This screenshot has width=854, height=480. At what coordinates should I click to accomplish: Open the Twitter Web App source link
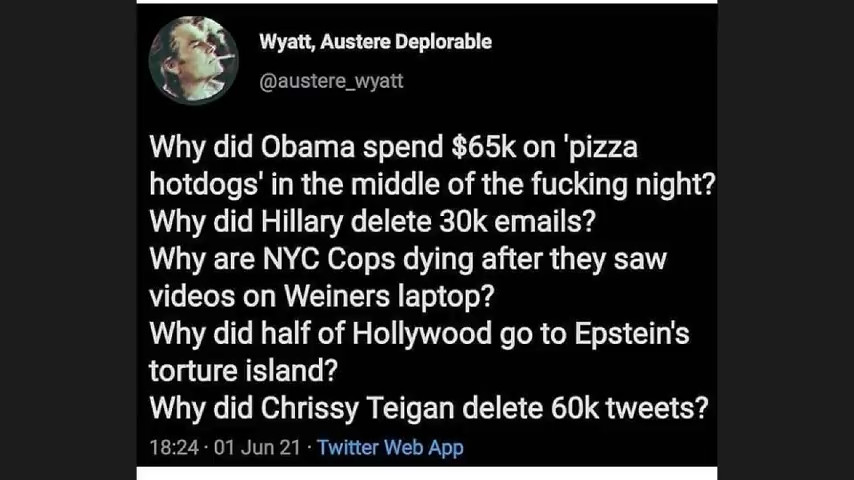pyautogui.click(x=390, y=448)
